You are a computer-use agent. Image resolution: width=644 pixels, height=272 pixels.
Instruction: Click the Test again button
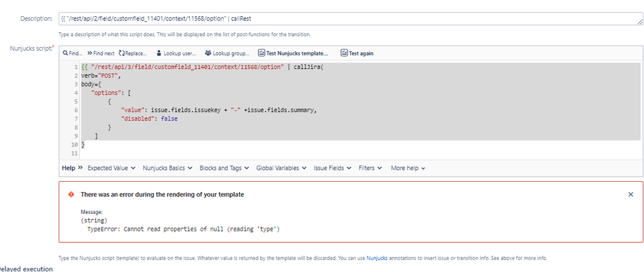(357, 53)
